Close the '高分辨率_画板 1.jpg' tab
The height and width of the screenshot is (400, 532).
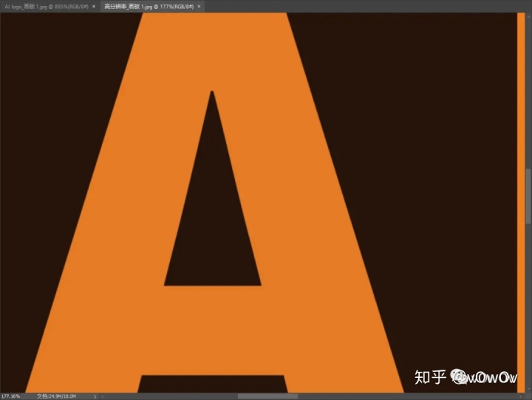(x=199, y=7)
